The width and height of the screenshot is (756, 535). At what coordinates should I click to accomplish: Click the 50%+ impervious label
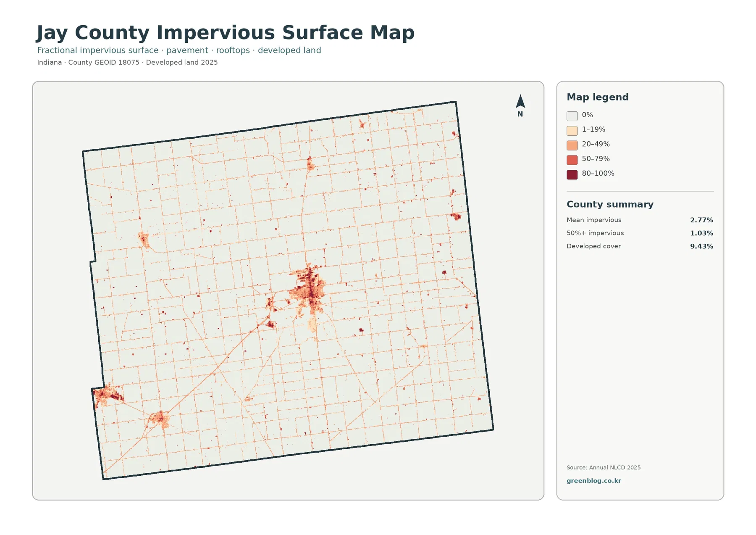[595, 233]
